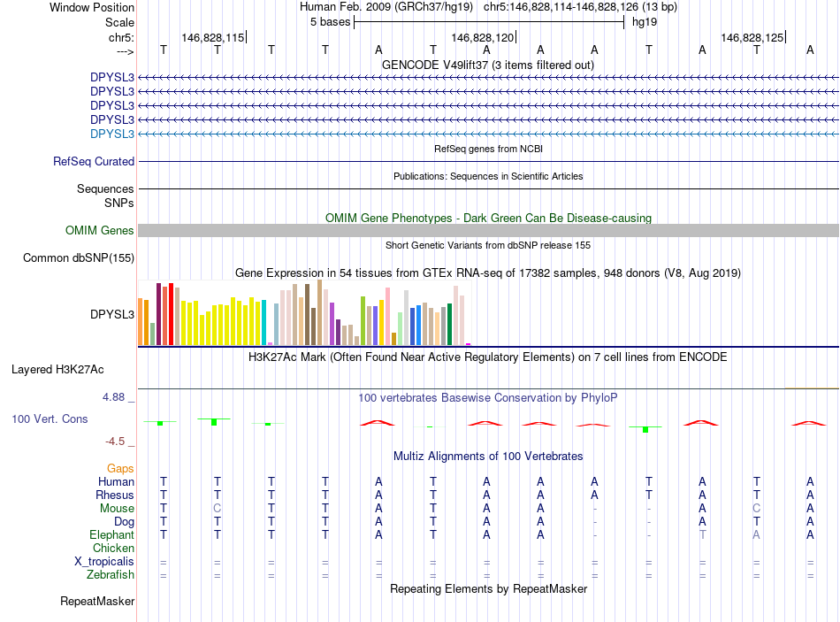
Task: Click the Elephant alignment row label
Action: click(x=112, y=534)
